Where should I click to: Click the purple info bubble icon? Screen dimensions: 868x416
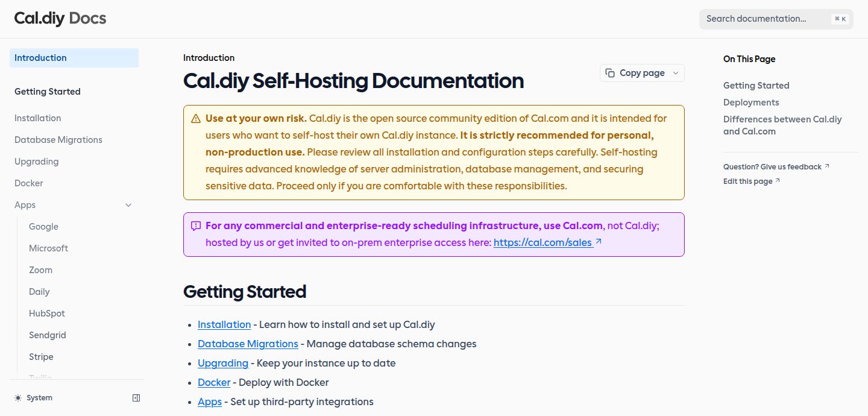coord(196,226)
